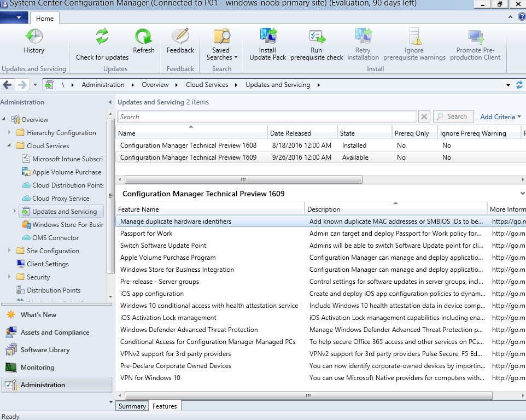526x420 pixels.
Task: Collapse Cloud Services tree node
Action: click(x=9, y=145)
